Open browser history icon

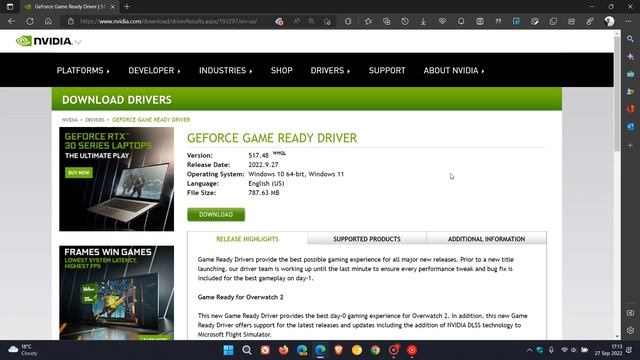(405, 21)
